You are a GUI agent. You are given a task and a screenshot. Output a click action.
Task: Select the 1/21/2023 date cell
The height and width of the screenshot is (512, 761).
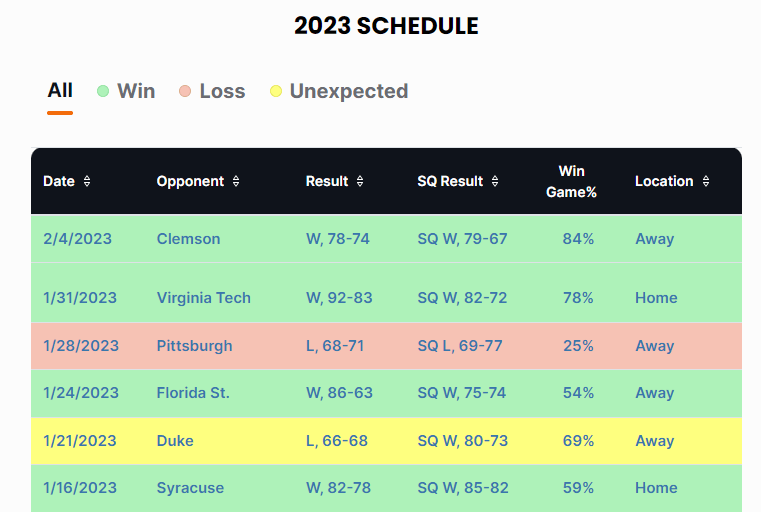coord(80,441)
